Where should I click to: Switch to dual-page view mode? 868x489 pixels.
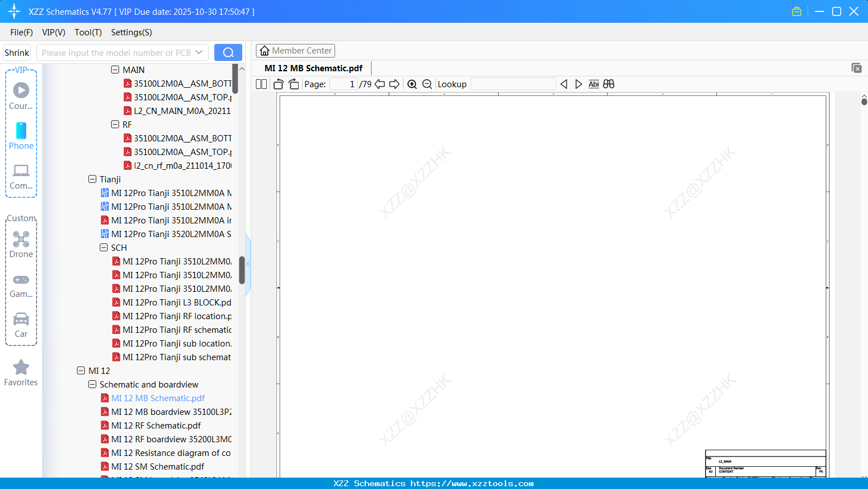pyautogui.click(x=261, y=84)
